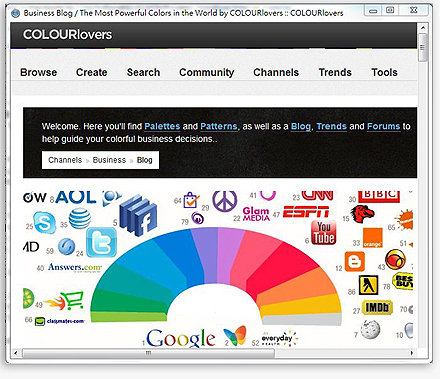
Task: Click the horizontal scrollbar right arrow
Action: (x=412, y=353)
